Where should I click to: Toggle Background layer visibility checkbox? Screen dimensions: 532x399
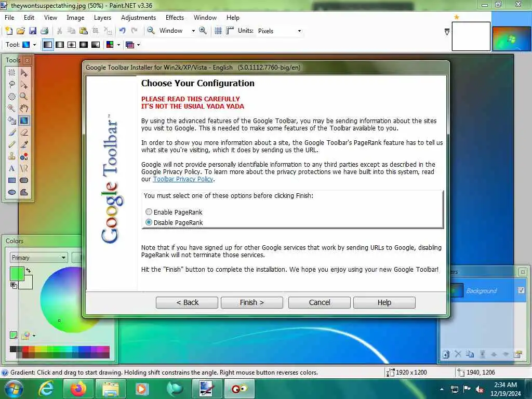[x=522, y=290]
